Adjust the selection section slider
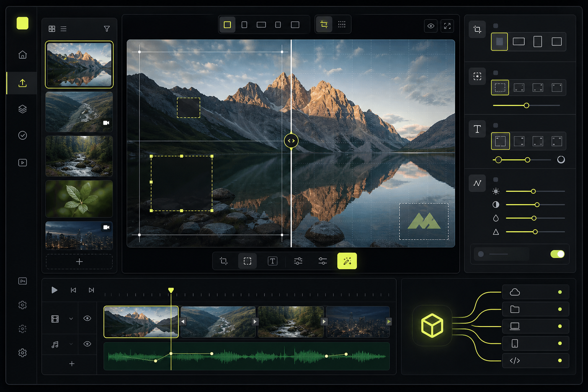588x392 pixels. point(526,105)
